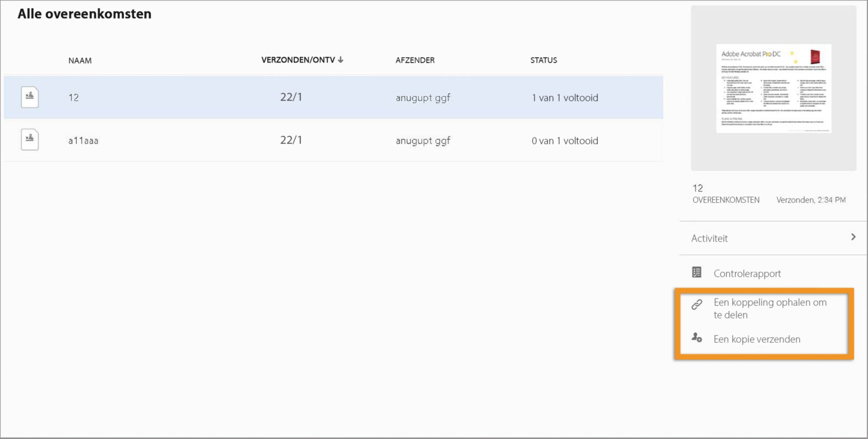Sort agreements by STATUS column
868x439 pixels.
pos(543,60)
